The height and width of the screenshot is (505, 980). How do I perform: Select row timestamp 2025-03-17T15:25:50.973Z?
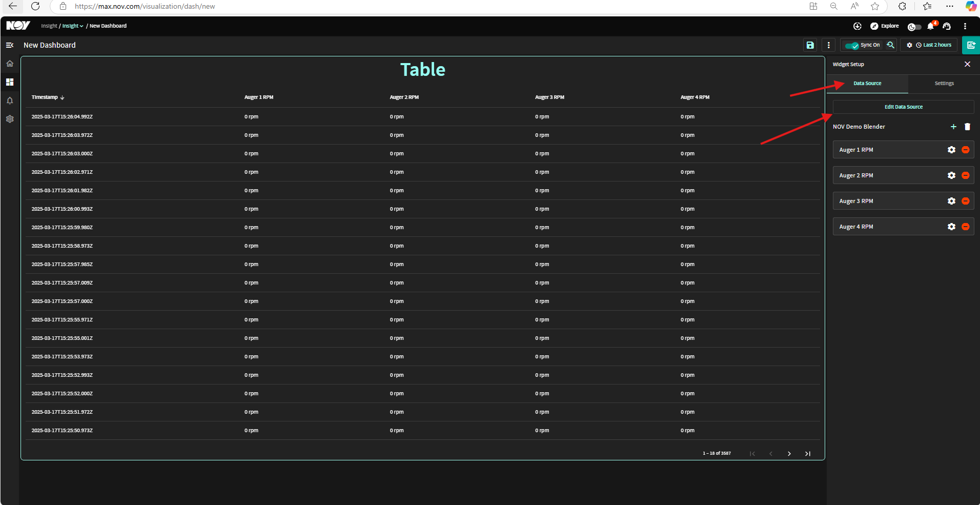pos(62,431)
